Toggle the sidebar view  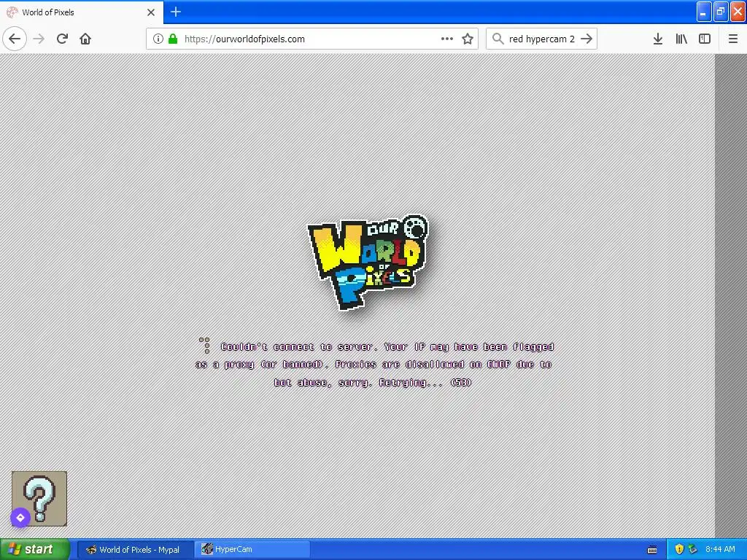coord(705,39)
